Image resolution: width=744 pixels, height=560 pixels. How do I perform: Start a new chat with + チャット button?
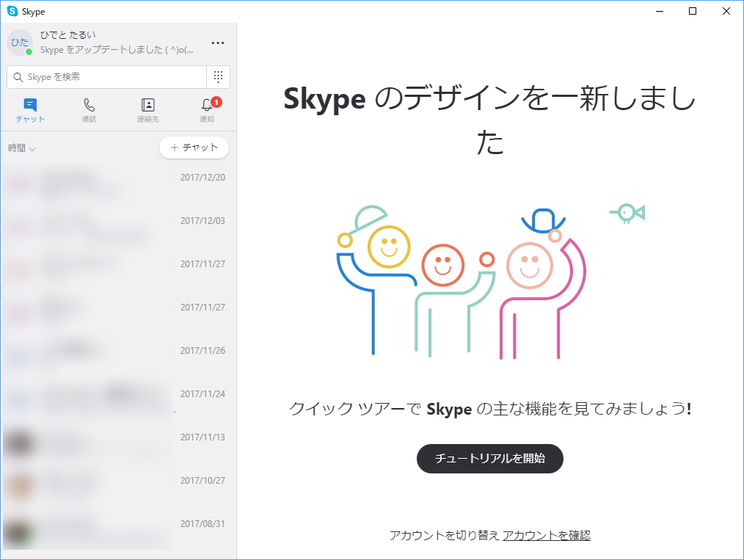tap(194, 148)
